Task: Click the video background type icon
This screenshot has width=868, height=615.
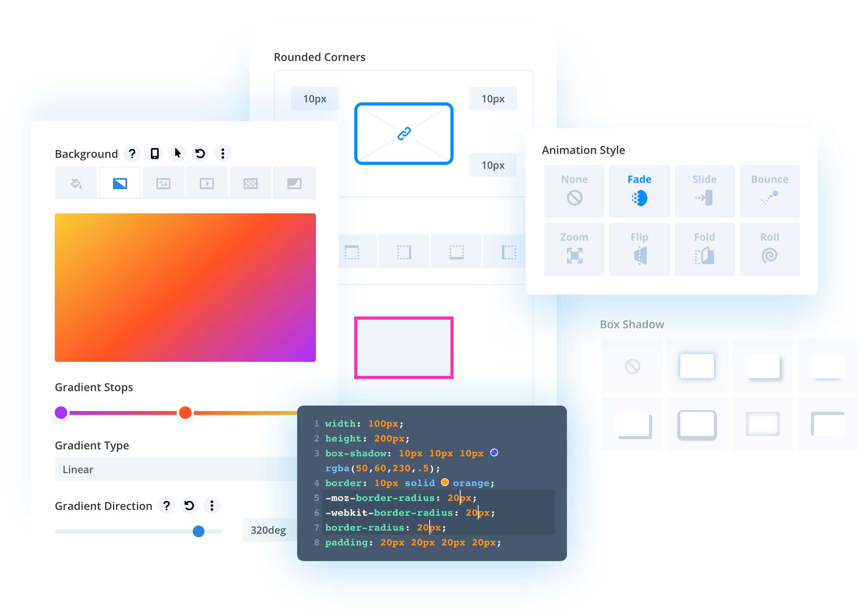Action: 206,183
